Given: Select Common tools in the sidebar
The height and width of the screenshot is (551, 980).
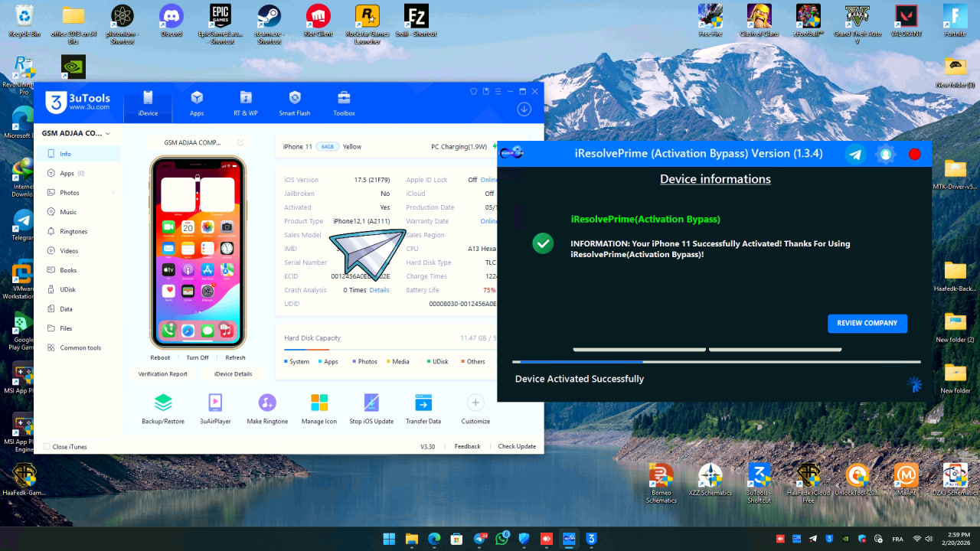Looking at the screenshot, I should [79, 347].
